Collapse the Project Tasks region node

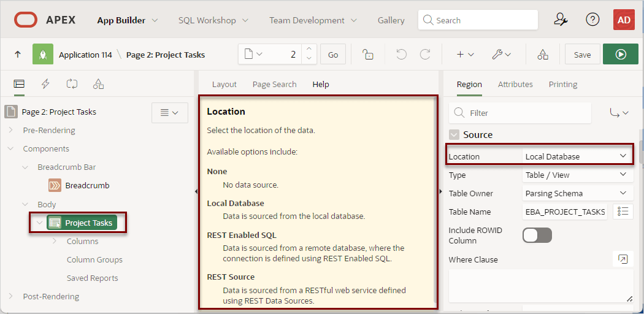pos(40,223)
